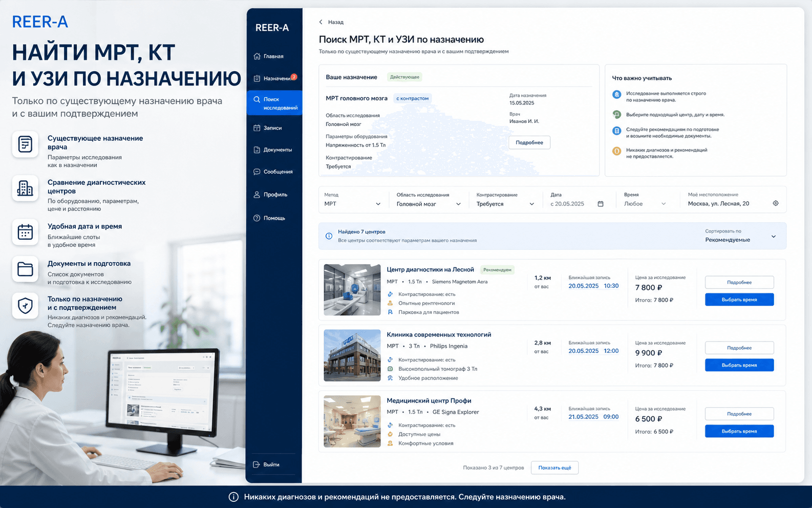The image size is (812, 508).
Task: Click the calendar icon in the Дата field
Action: click(x=601, y=204)
